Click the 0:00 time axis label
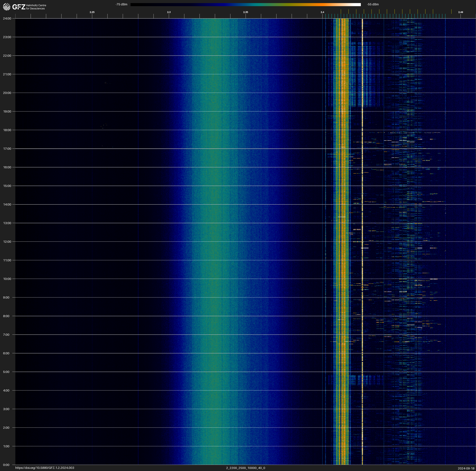 point(6,465)
